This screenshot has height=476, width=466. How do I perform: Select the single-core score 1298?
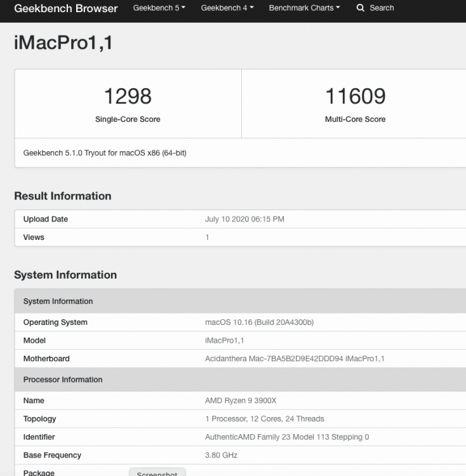pyautogui.click(x=128, y=96)
